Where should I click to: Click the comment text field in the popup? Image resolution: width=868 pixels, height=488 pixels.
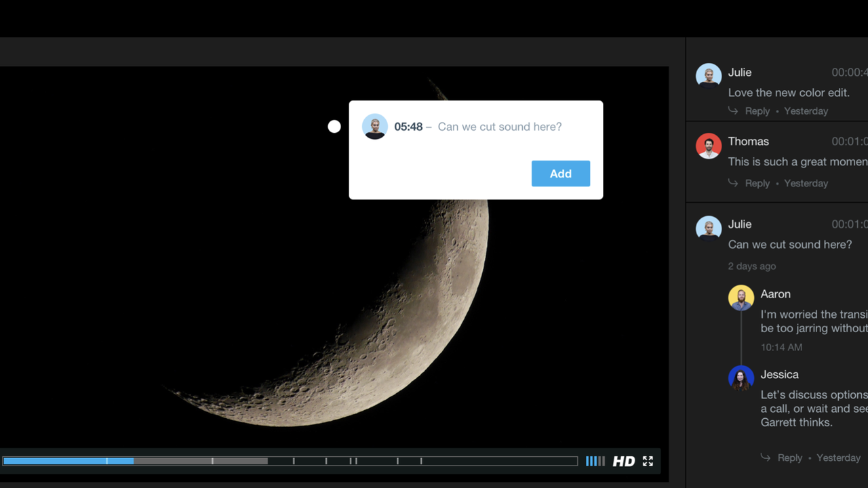[x=500, y=127]
